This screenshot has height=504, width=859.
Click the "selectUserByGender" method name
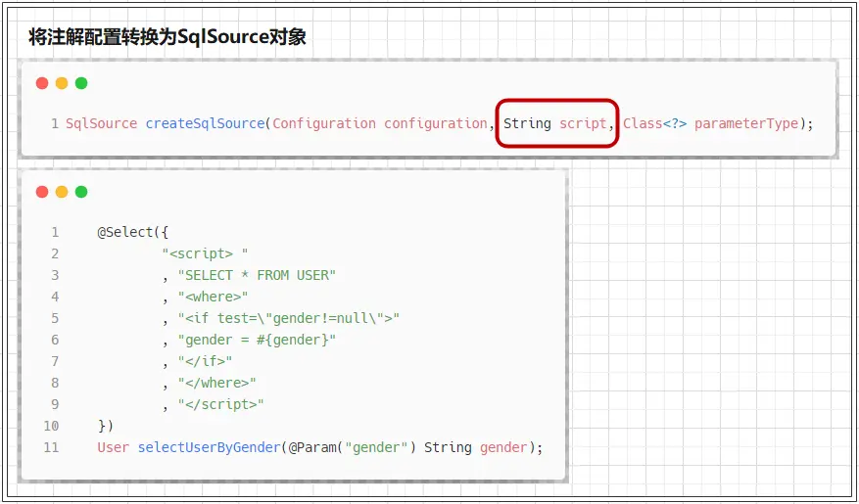coord(209,447)
